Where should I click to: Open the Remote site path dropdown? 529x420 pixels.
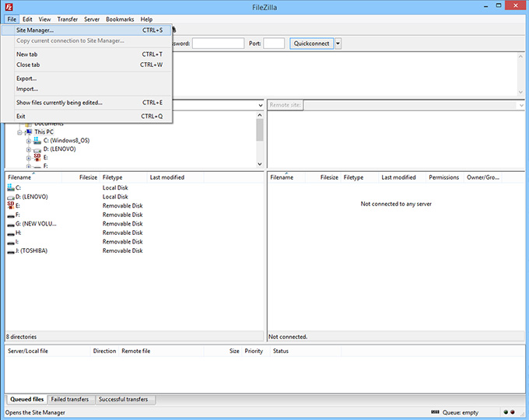click(x=521, y=105)
